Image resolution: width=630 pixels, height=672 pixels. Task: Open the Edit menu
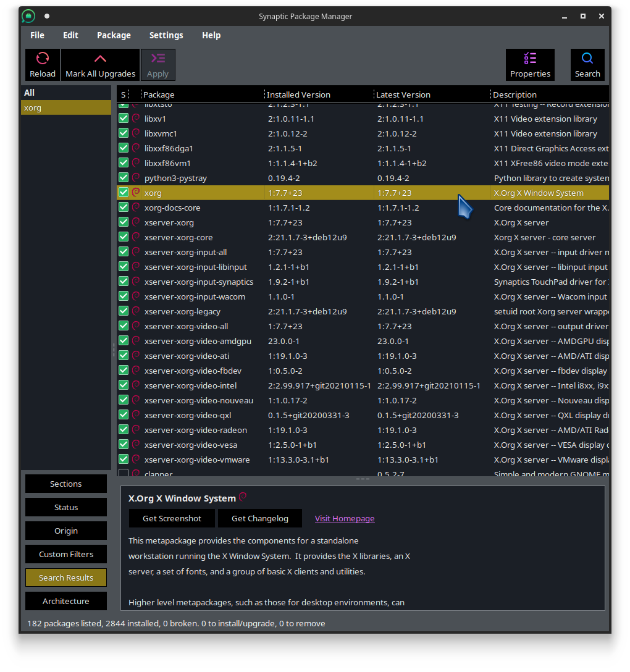point(70,35)
